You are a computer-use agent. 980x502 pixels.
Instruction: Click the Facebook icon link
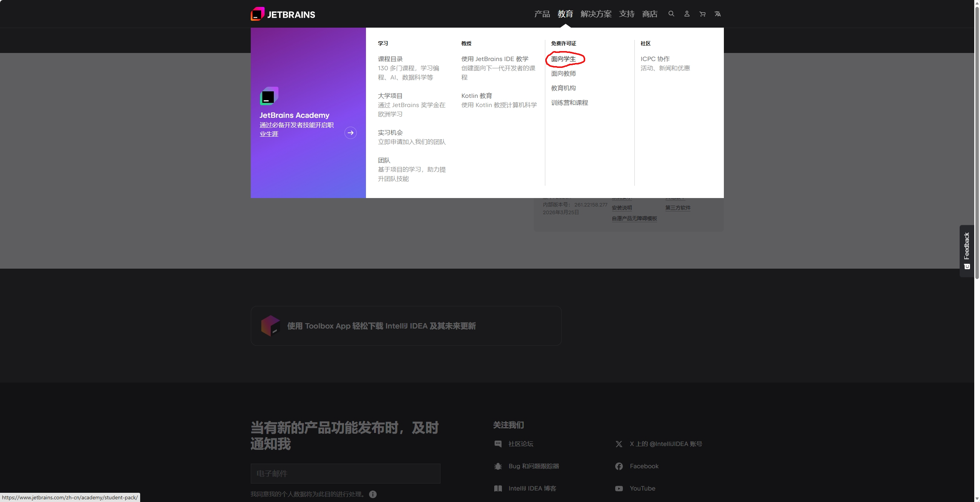(x=619, y=466)
